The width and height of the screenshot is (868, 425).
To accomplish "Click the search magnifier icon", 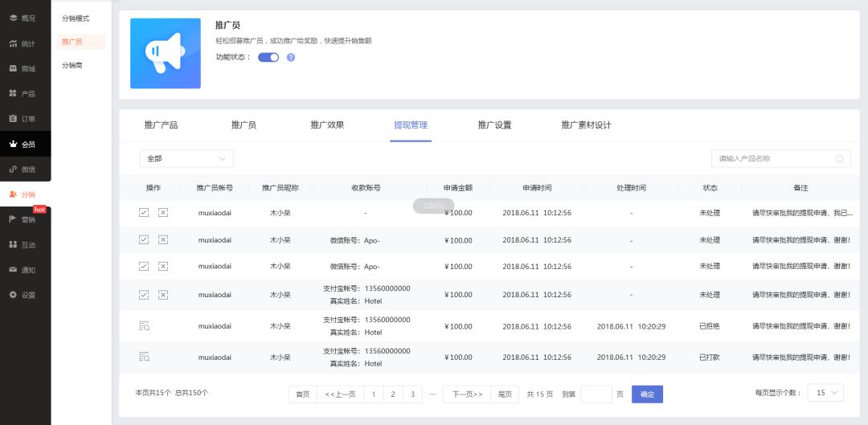I will click(839, 159).
